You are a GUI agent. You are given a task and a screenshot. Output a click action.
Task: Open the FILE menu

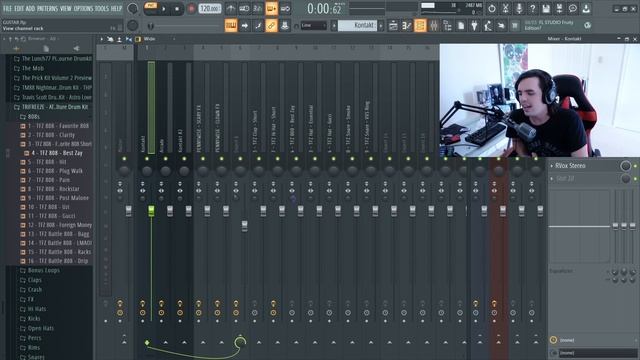pyautogui.click(x=7, y=8)
